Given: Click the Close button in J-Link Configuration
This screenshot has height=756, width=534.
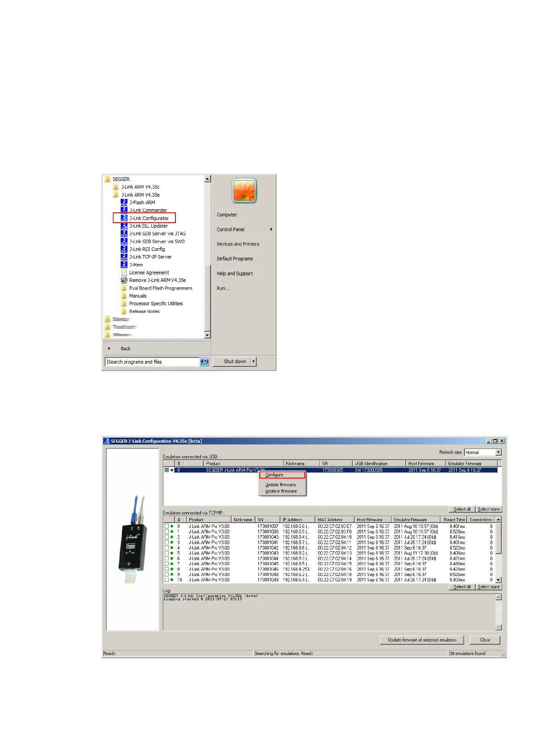Looking at the screenshot, I should [x=485, y=640].
